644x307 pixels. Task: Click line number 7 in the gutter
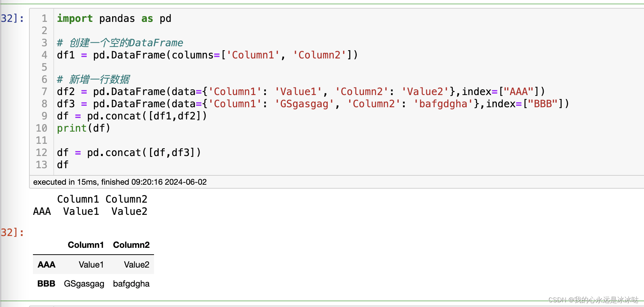point(44,92)
